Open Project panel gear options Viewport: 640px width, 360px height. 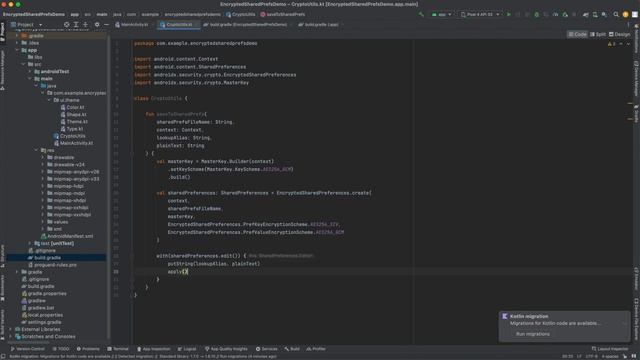[97, 24]
